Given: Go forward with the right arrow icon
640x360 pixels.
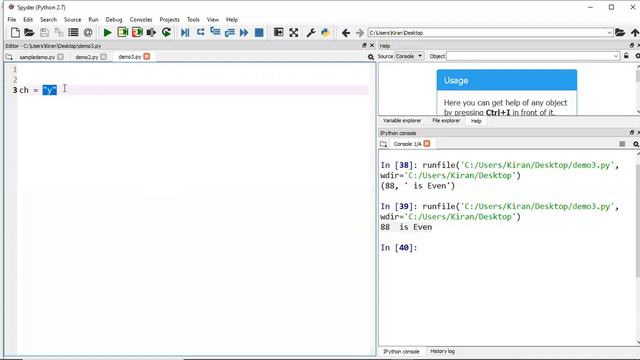Looking at the screenshot, I should [x=360, y=33].
